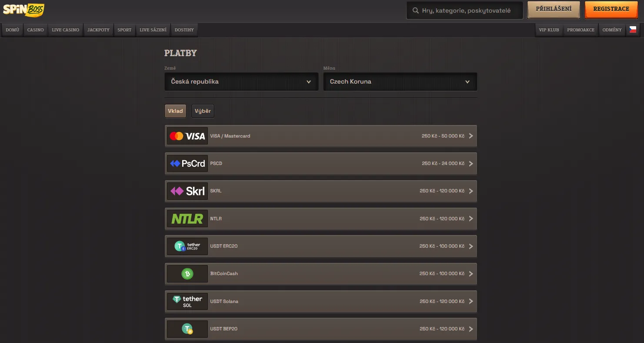The image size is (644, 343).
Task: Expand the USDT BEP20 row arrow
Action: pos(471,329)
